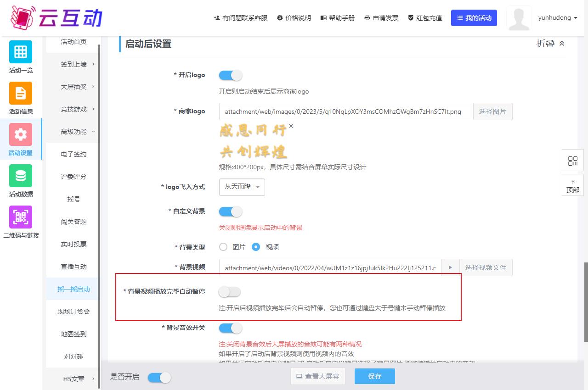The image size is (588, 390).
Task: Select the 活动设置 gear icon
Action: (x=21, y=134)
